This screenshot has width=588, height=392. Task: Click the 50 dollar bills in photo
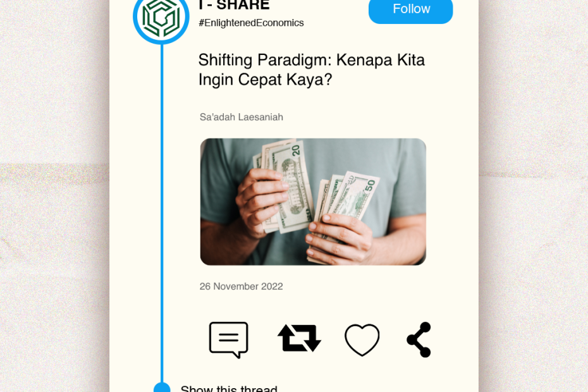pos(345,210)
